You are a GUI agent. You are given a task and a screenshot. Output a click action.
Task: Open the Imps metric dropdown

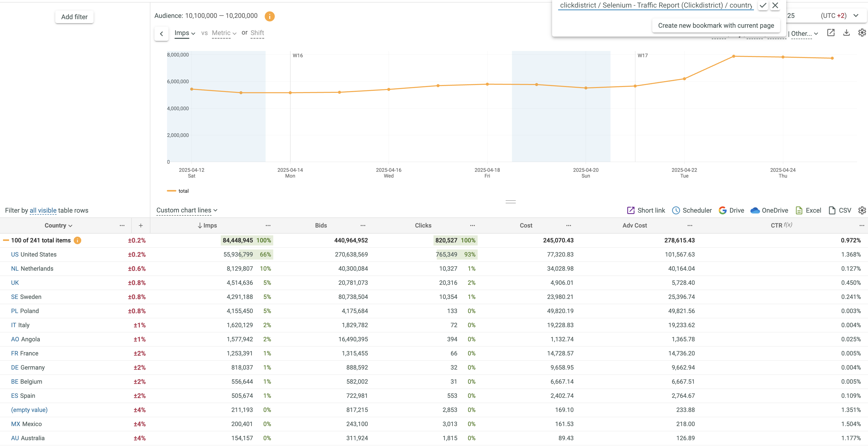point(185,33)
